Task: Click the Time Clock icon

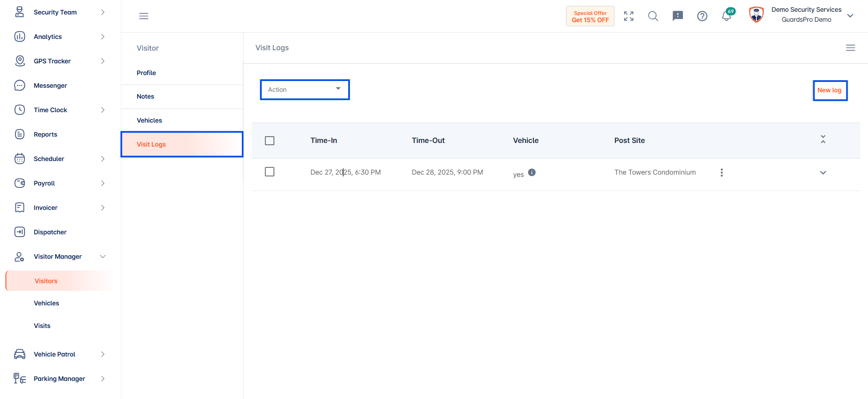Action: pyautogui.click(x=19, y=110)
